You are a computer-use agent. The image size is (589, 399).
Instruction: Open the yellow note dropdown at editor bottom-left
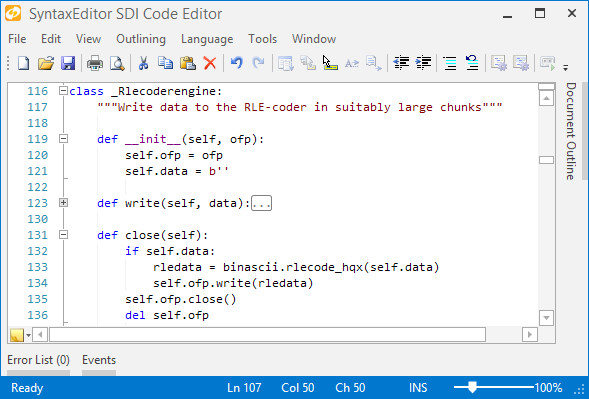29,335
